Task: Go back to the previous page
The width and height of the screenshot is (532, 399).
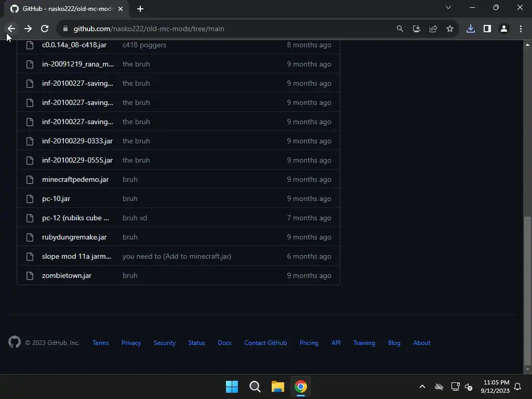Action: click(11, 29)
